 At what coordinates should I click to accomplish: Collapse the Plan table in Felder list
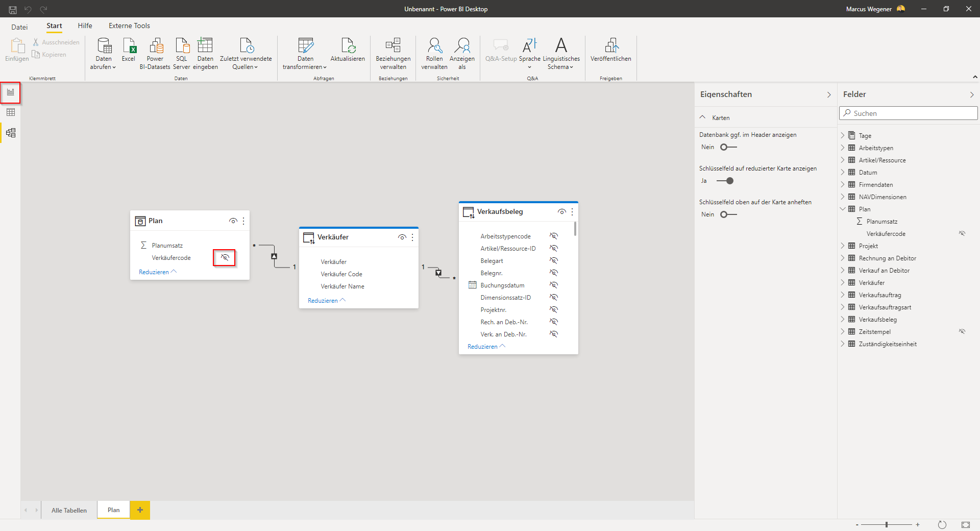click(x=843, y=209)
